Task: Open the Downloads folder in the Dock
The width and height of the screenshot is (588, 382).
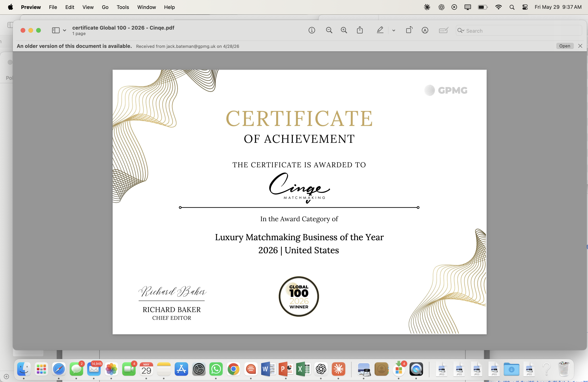Action: (512, 369)
